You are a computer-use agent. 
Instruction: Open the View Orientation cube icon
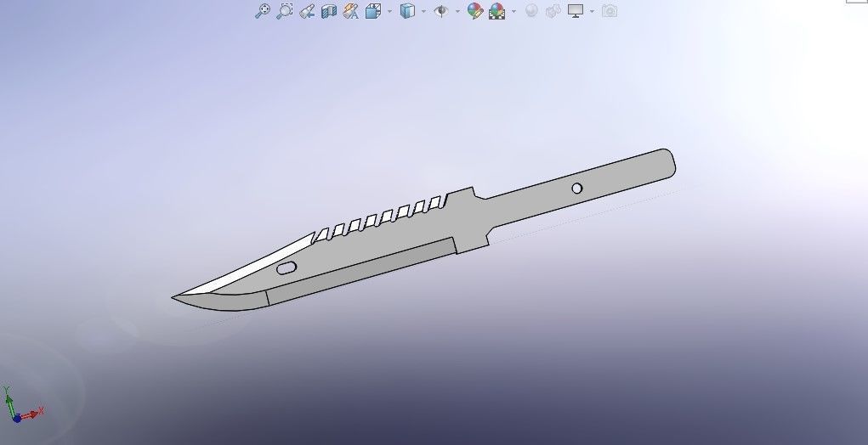374,11
